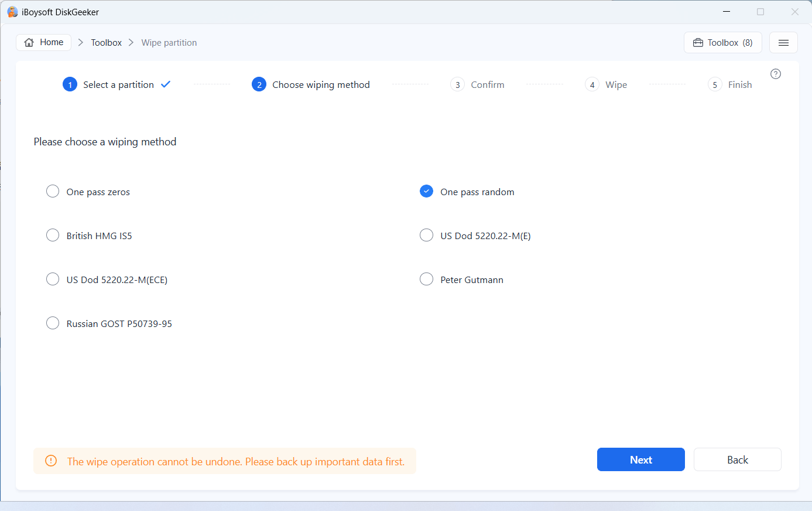Click step 1 Select a partition
The width and height of the screenshot is (812, 511).
[117, 85]
